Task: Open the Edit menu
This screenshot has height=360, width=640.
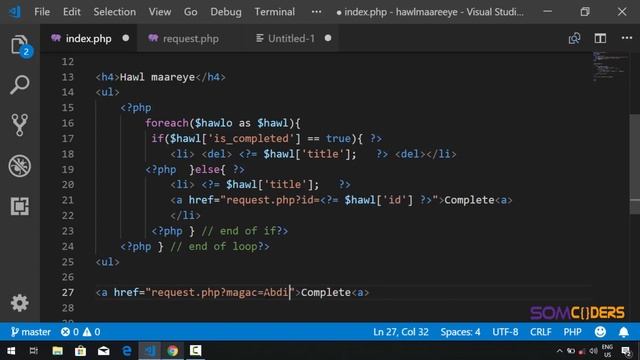Action: [71, 12]
